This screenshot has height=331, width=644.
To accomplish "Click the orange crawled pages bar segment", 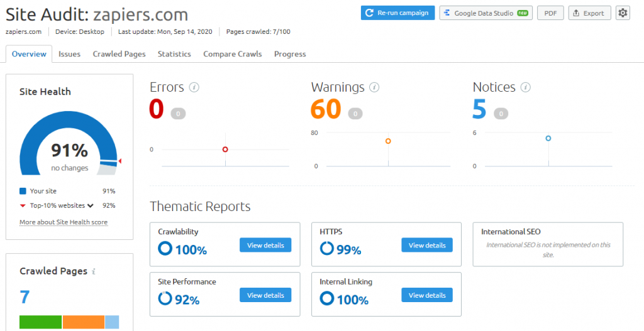I will pos(84,322).
